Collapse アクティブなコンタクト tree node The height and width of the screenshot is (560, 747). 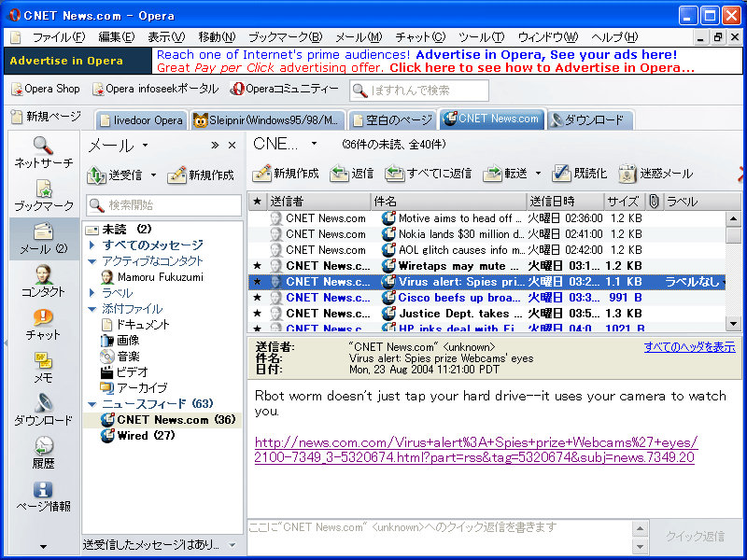point(92,261)
